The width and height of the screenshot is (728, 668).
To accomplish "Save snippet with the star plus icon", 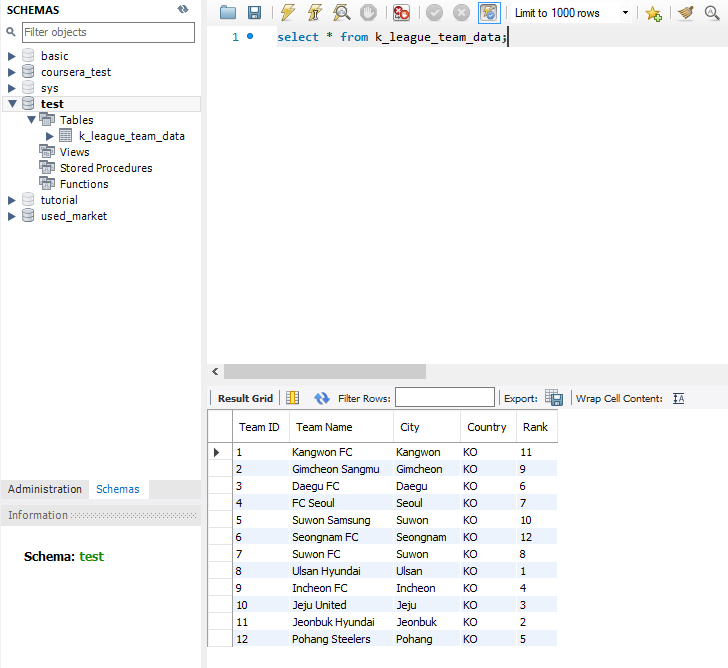I will click(653, 13).
